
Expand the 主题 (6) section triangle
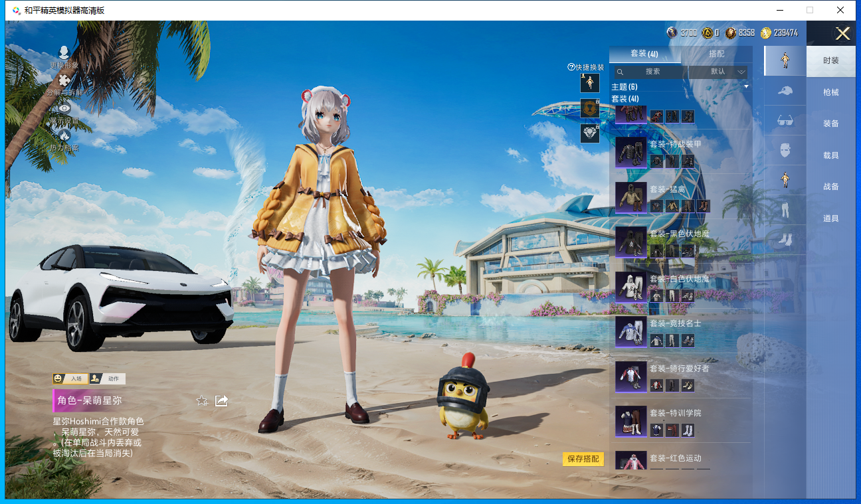[x=746, y=87]
